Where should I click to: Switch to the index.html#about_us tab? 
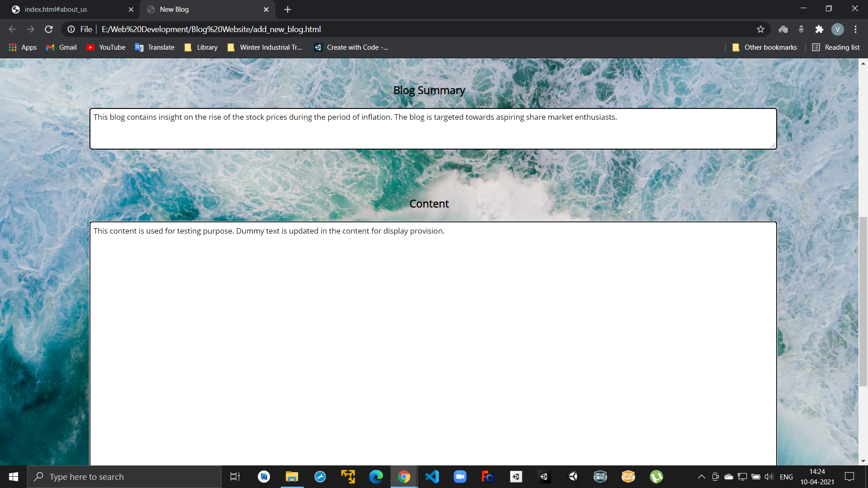tap(68, 9)
